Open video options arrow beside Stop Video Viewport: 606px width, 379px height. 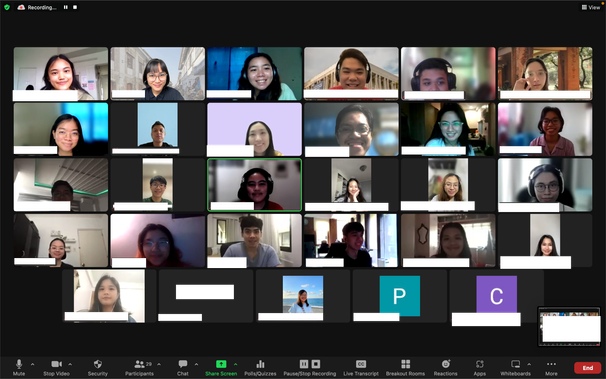point(70,364)
